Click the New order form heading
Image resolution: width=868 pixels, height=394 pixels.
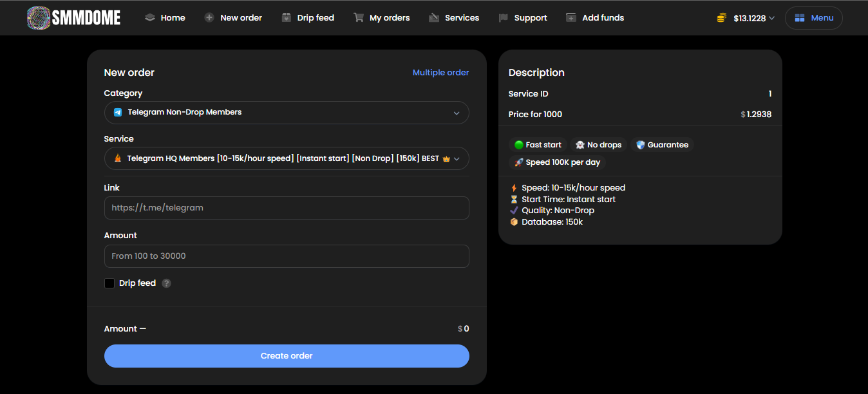click(129, 73)
